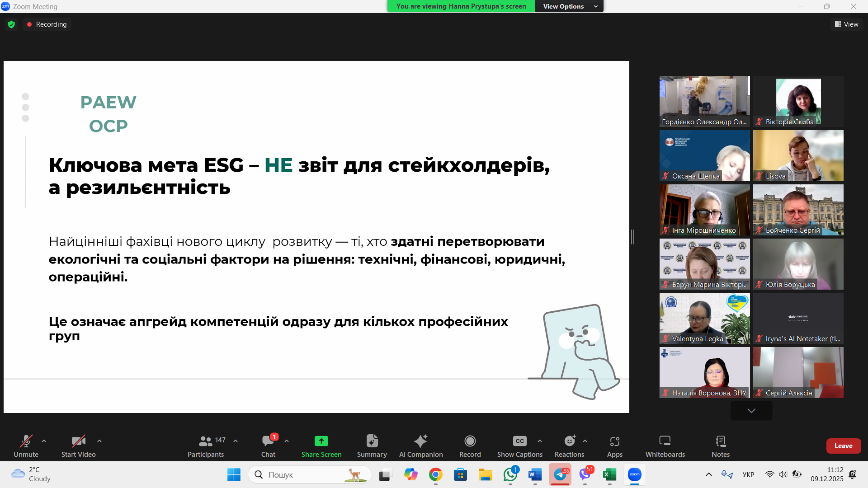Open Meeting Summary
This screenshot has width=868, height=488.
(x=371, y=445)
